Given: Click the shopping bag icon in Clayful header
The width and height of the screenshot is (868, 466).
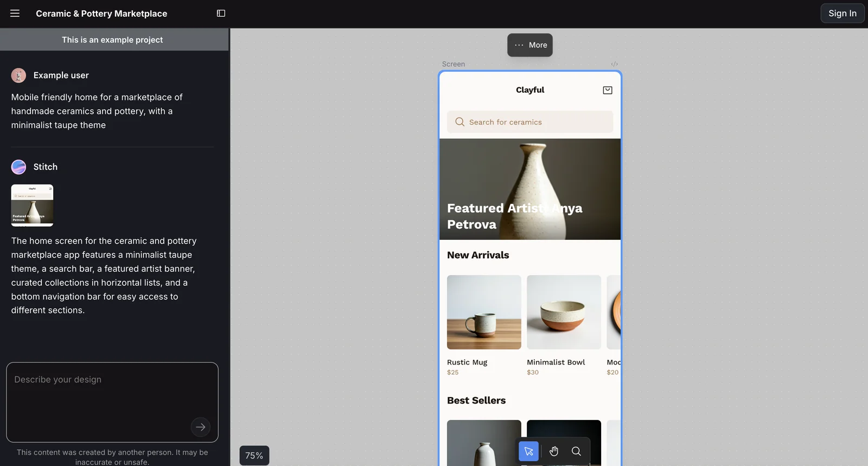Looking at the screenshot, I should pyautogui.click(x=608, y=90).
